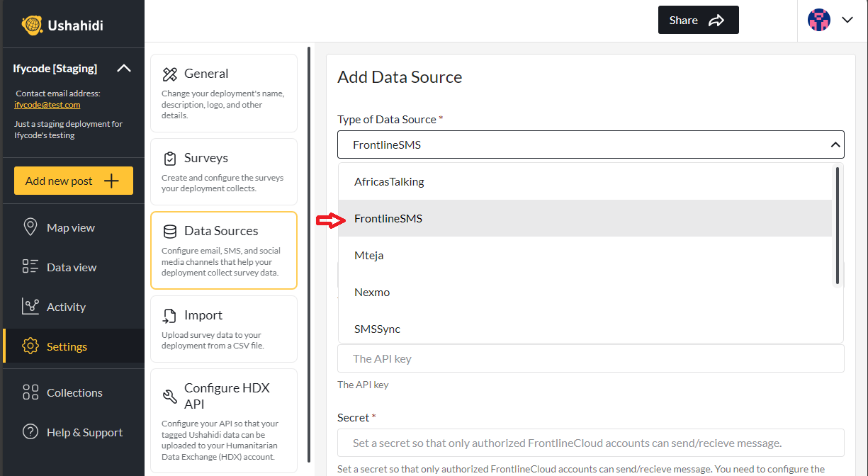Click the user avatar icon
The height and width of the screenshot is (476, 868).
[819, 20]
